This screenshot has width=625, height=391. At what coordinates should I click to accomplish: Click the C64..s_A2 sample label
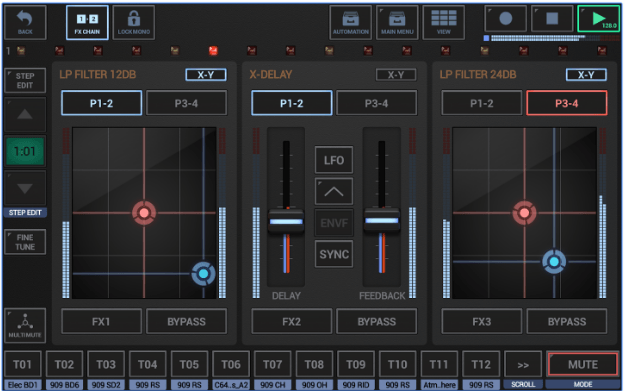coord(231,385)
